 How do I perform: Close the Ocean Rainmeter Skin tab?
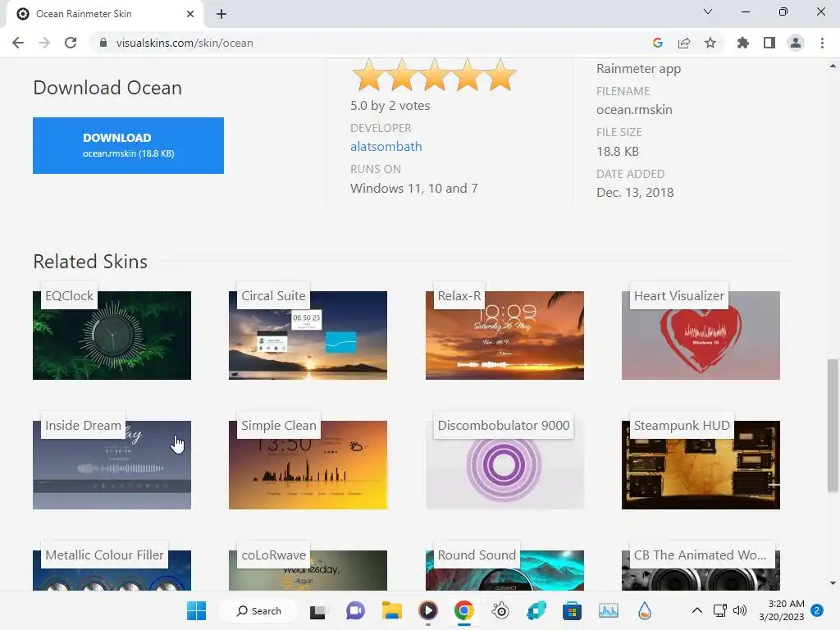pos(190,14)
